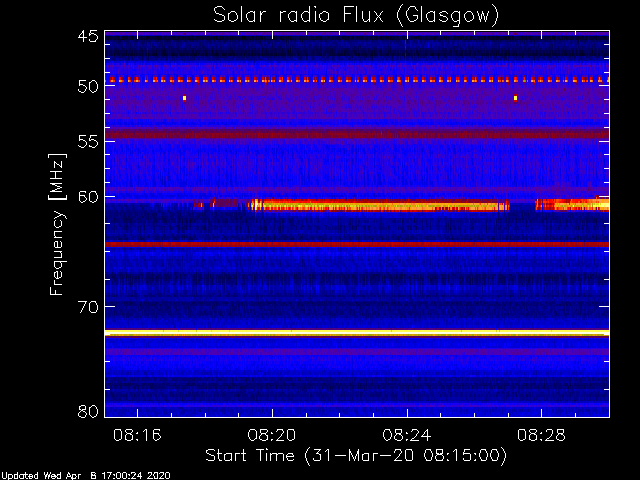Click the 55 frequency tick label
This screenshot has width=640, height=480.
coord(88,142)
